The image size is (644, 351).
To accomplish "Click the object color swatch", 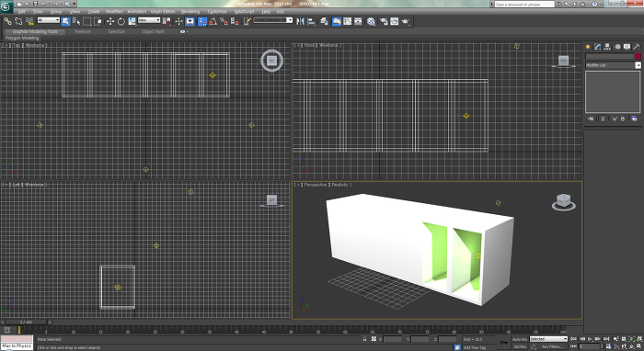I will pyautogui.click(x=638, y=56).
